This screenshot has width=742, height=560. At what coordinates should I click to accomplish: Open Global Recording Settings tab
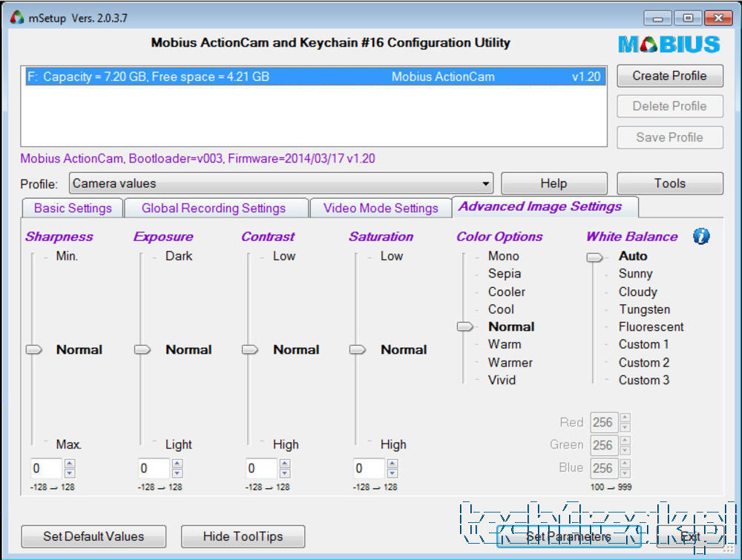[214, 208]
